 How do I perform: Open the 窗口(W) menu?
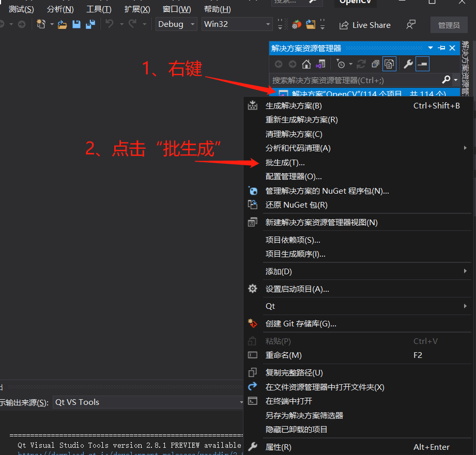click(177, 9)
